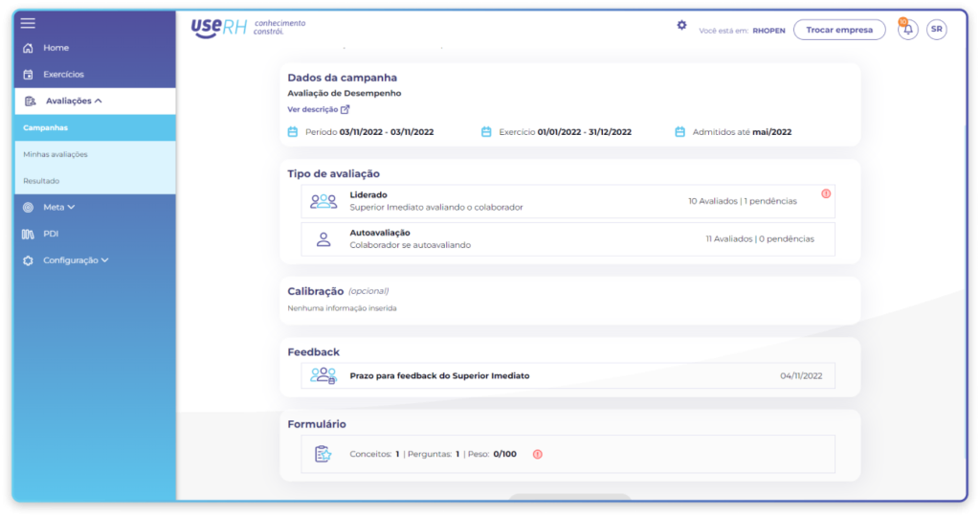Open the SR user avatar

(936, 30)
